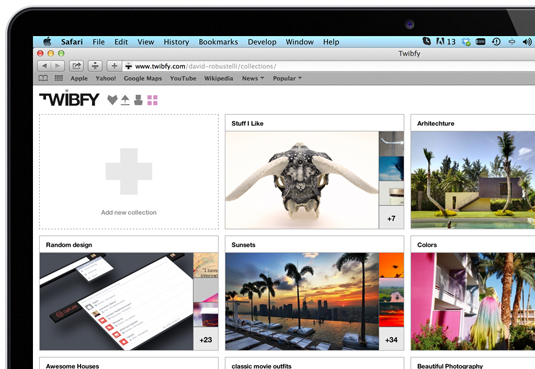This screenshot has height=369, width=535.
Task: Click the blue sky small thumbnail in Stuff I Like
Action: point(391,169)
